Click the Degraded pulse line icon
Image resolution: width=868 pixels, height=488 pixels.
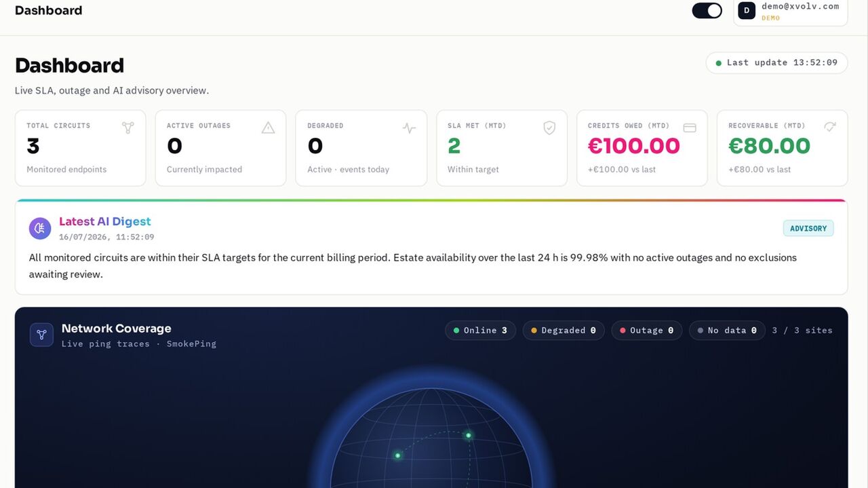click(x=409, y=128)
